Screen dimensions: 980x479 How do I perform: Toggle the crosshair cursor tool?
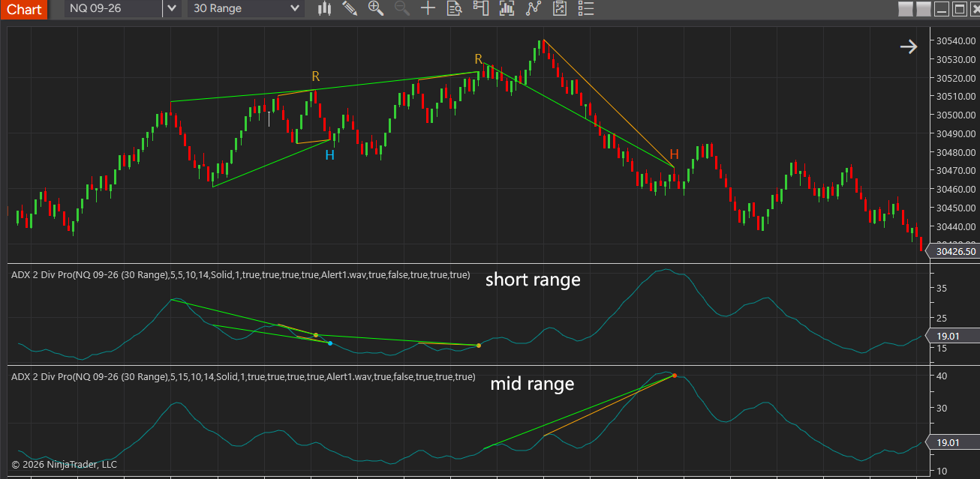point(428,8)
